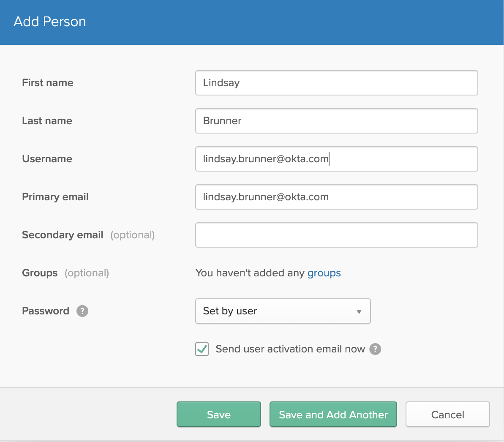Image resolution: width=504 pixels, height=442 pixels.
Task: Click into the Username text box
Action: click(336, 159)
